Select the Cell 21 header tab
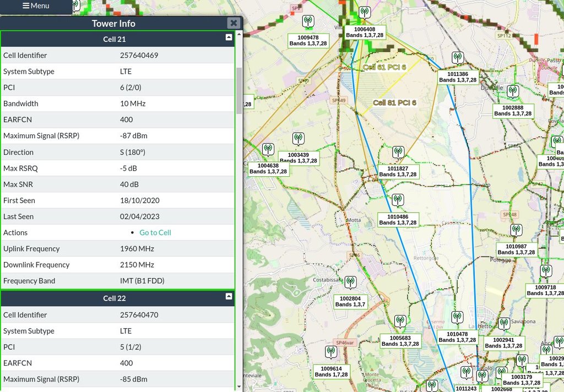564x392 pixels. pos(115,39)
